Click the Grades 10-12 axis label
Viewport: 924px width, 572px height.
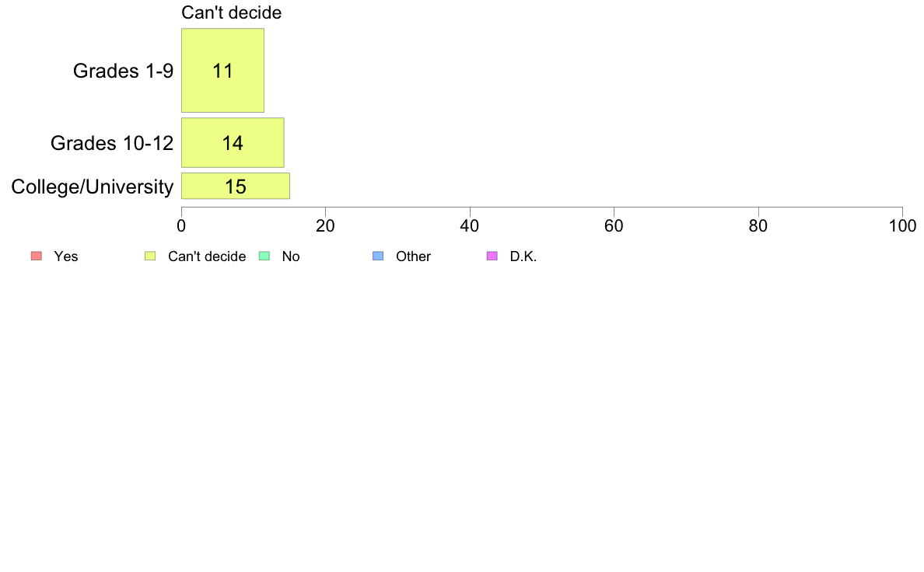pos(112,143)
